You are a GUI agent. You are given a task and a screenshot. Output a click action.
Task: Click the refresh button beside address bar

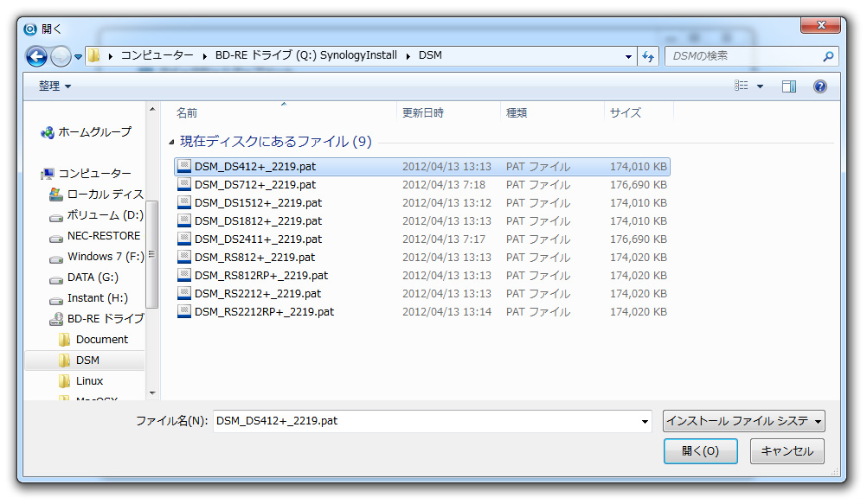pyautogui.click(x=648, y=56)
